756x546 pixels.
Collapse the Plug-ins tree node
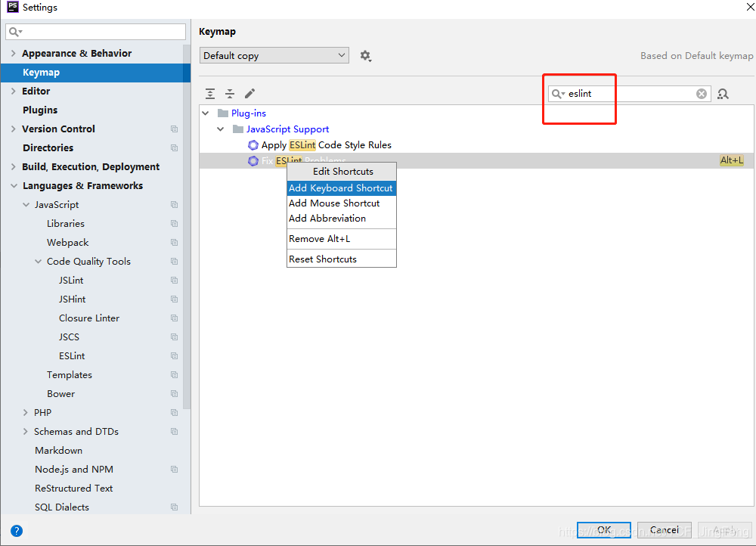[x=206, y=113]
